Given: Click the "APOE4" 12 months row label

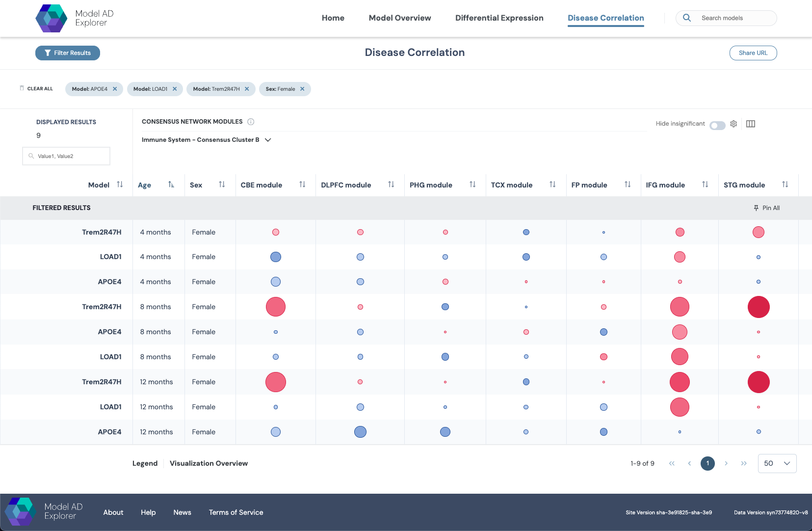Looking at the screenshot, I should 109,432.
